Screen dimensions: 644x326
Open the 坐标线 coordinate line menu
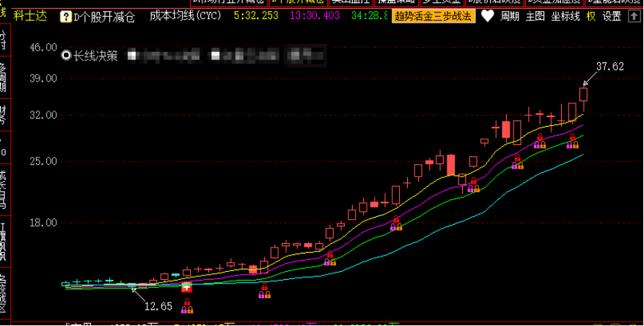click(x=566, y=16)
